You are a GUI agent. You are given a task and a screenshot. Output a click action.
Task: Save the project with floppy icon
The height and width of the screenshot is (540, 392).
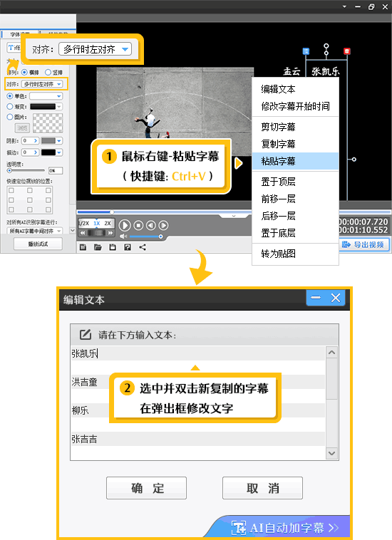pos(113,247)
